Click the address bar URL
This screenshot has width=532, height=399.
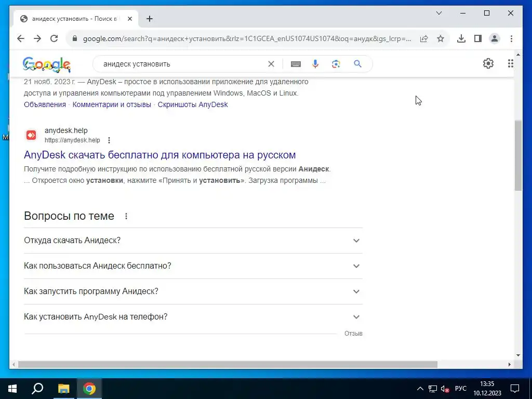click(x=247, y=38)
